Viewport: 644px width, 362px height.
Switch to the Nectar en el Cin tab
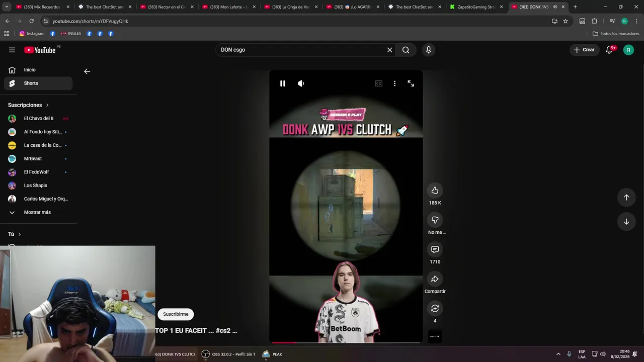click(166, 7)
